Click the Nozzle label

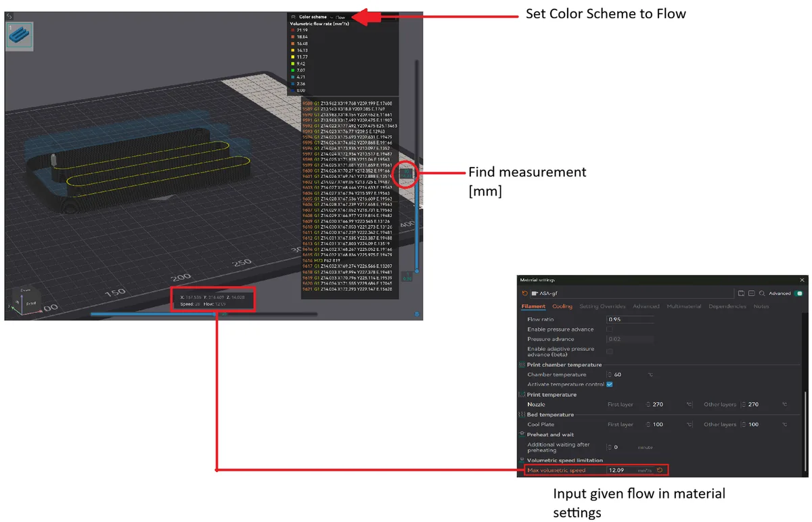coord(536,404)
